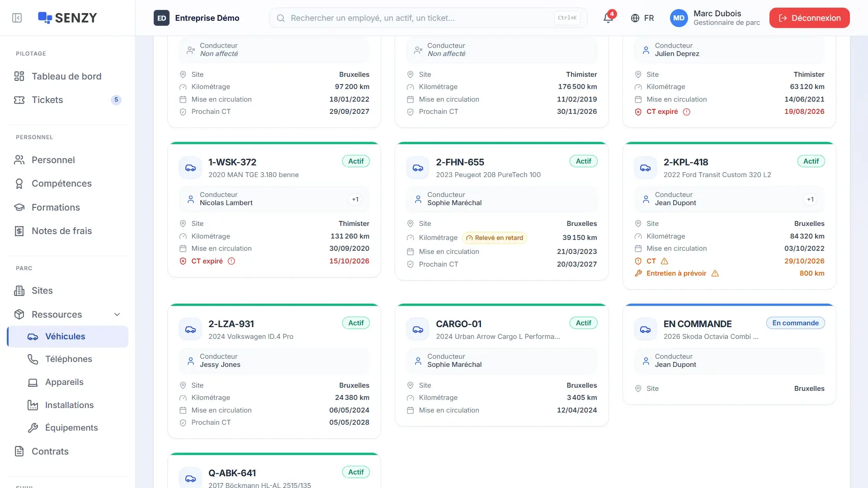The image size is (868, 488).
Task: Click the vehicle icon of CARGO-01
Action: click(x=418, y=329)
